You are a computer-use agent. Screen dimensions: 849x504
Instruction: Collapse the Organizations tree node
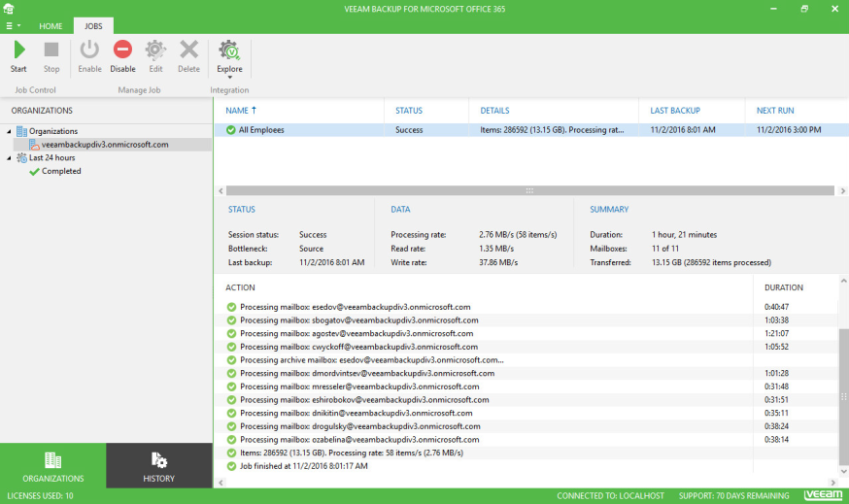[9, 131]
